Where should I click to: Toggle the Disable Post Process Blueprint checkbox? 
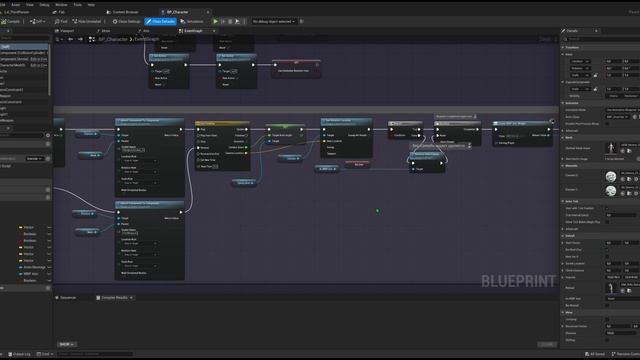click(x=607, y=124)
